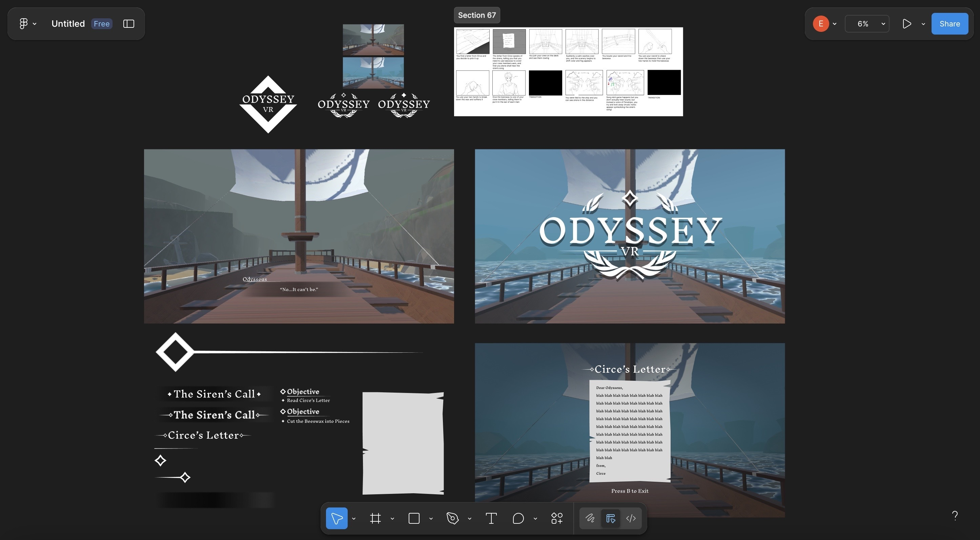This screenshot has width=980, height=540.
Task: Switch to Dev Mode code toggle
Action: click(631, 518)
